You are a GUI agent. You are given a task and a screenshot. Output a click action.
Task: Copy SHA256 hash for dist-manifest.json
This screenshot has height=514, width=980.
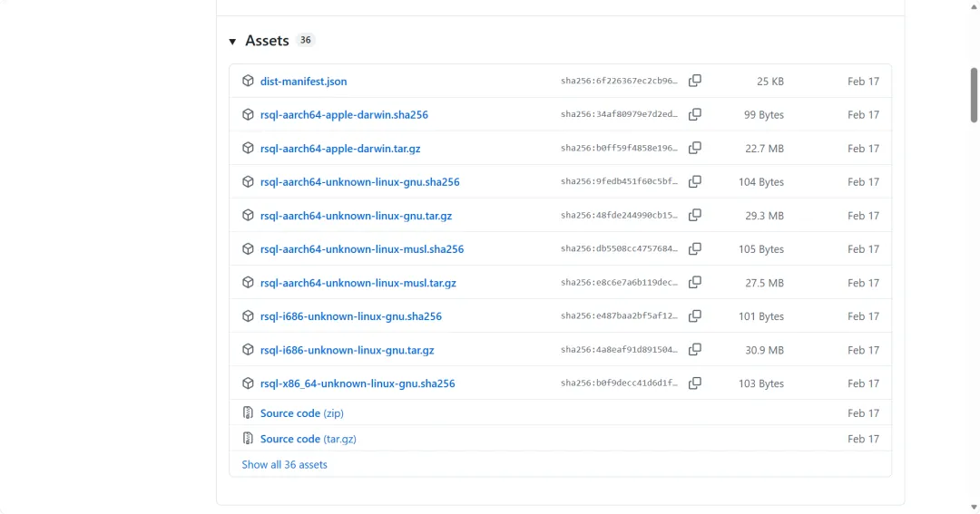(695, 81)
